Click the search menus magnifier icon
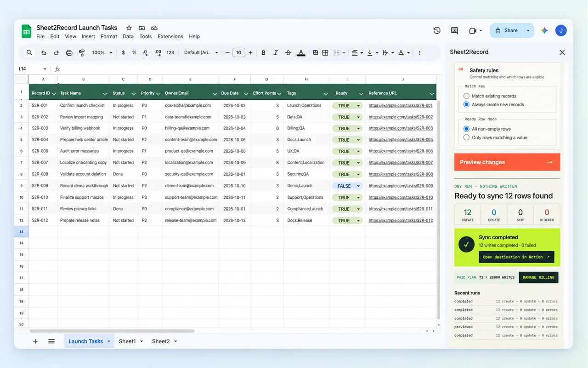This screenshot has width=588, height=368. pos(29,52)
